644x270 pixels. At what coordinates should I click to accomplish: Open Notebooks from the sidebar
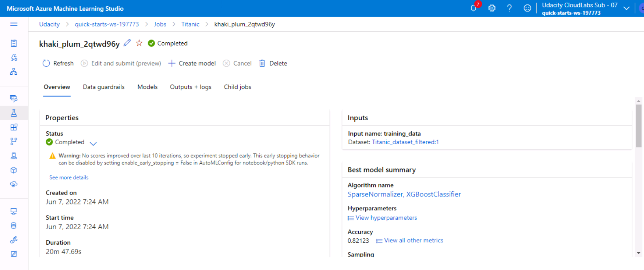pos(14,43)
